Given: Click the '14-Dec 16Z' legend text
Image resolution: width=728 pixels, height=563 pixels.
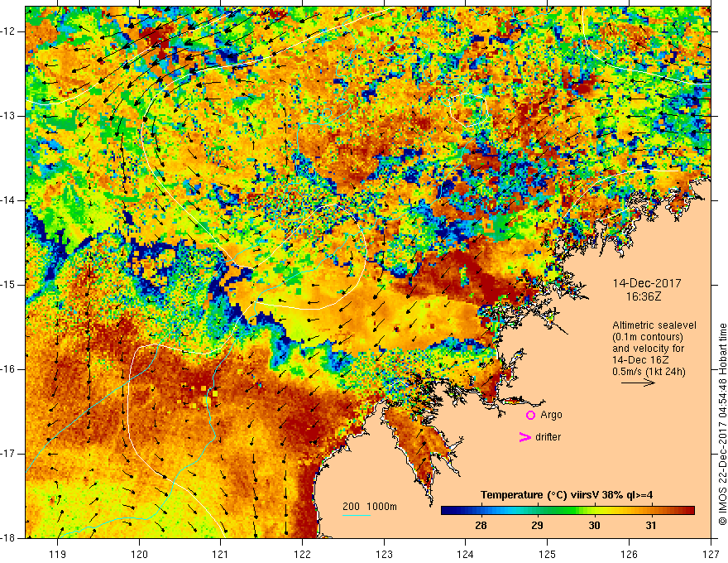Looking at the screenshot, I should click(x=640, y=360).
